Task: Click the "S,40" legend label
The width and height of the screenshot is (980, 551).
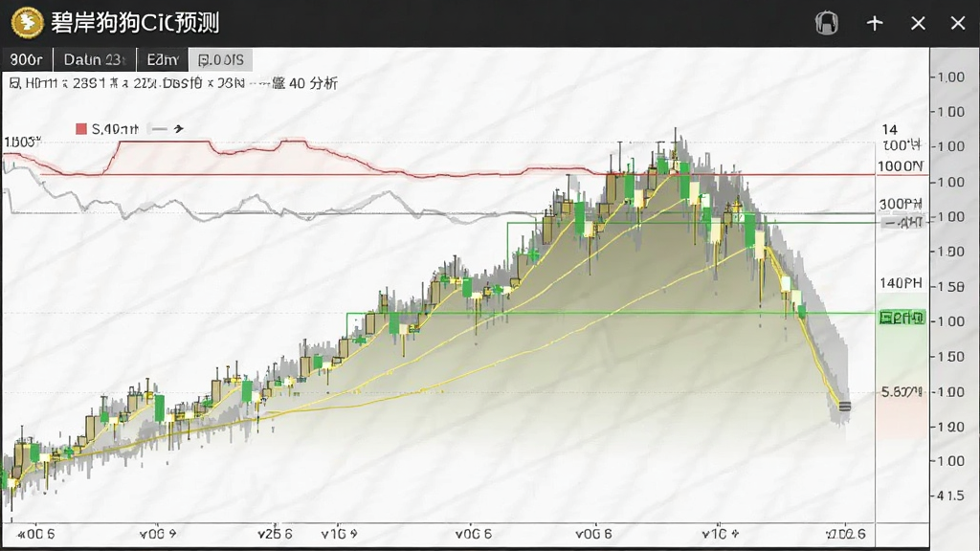Action: pos(115,129)
